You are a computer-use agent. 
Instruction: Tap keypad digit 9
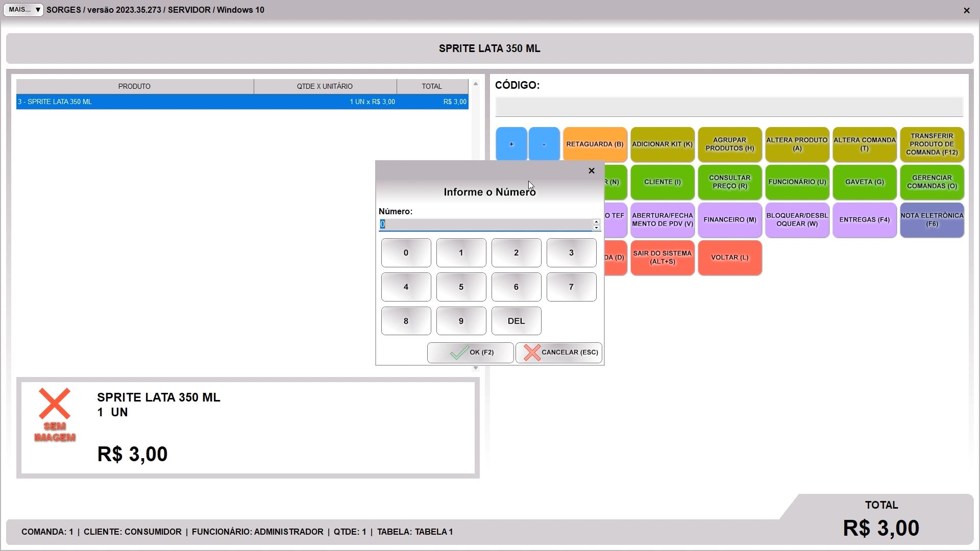[x=461, y=321]
